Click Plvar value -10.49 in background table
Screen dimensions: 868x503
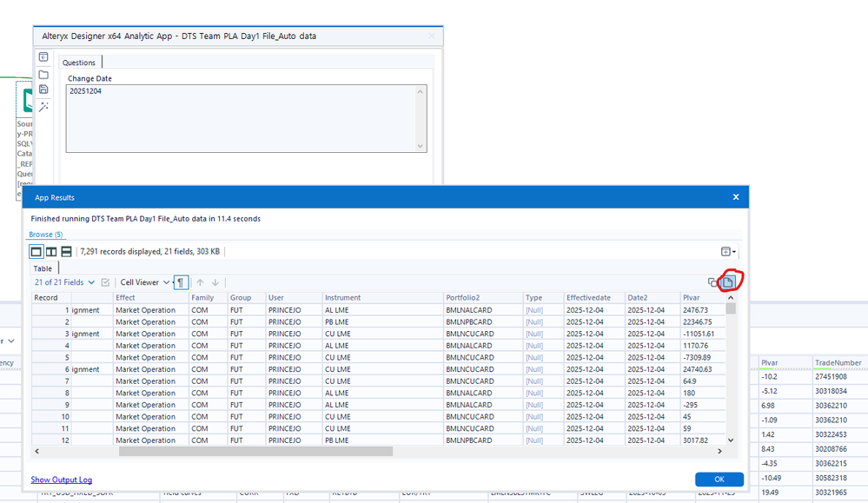click(x=772, y=478)
